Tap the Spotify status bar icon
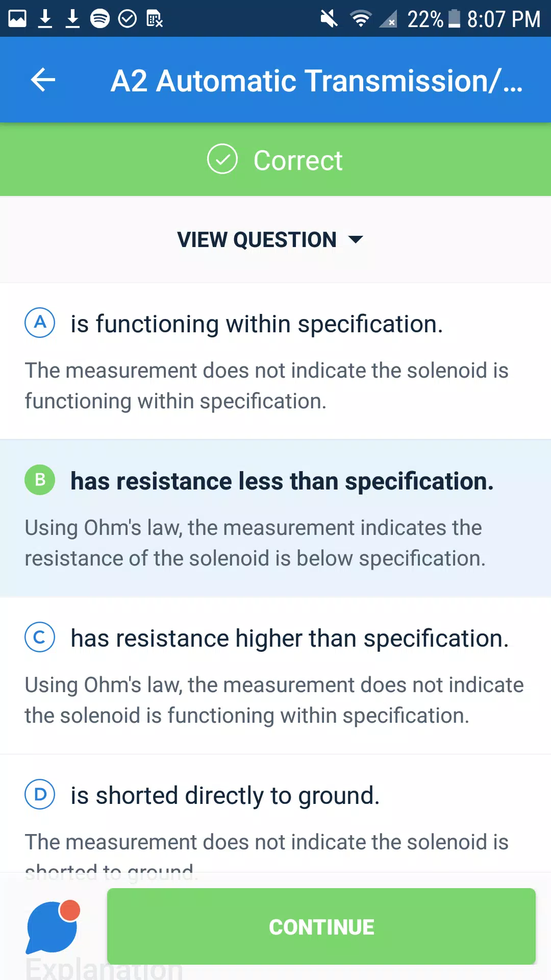 (100, 19)
